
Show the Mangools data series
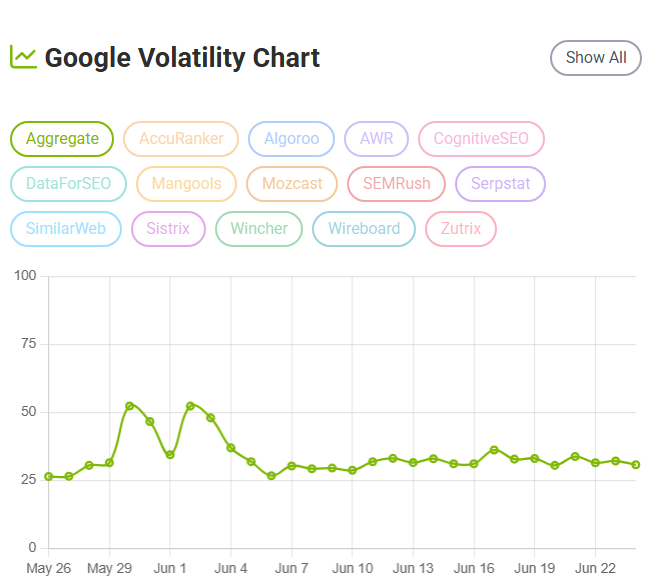coord(186,184)
